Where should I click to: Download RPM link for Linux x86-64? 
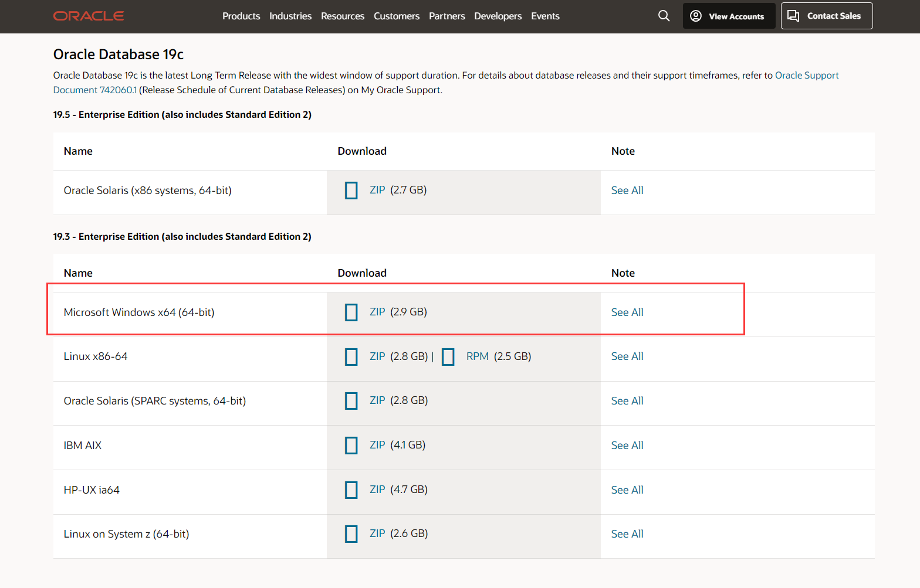tap(478, 356)
